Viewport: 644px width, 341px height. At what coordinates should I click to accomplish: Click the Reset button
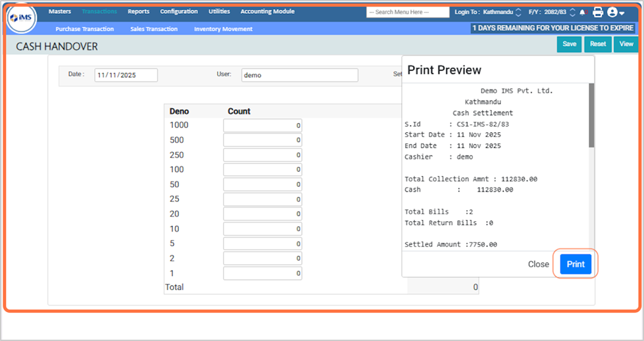597,44
